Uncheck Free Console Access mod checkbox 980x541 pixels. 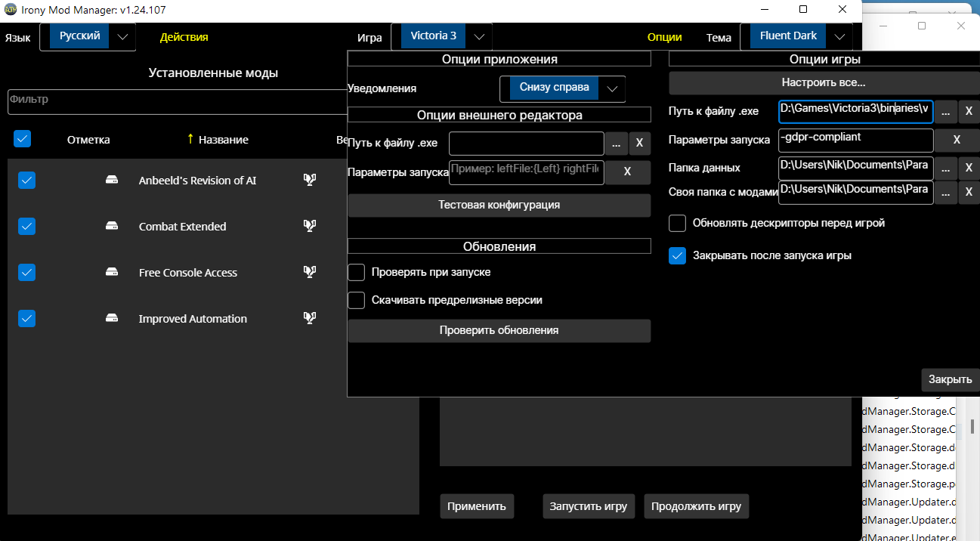tap(27, 272)
